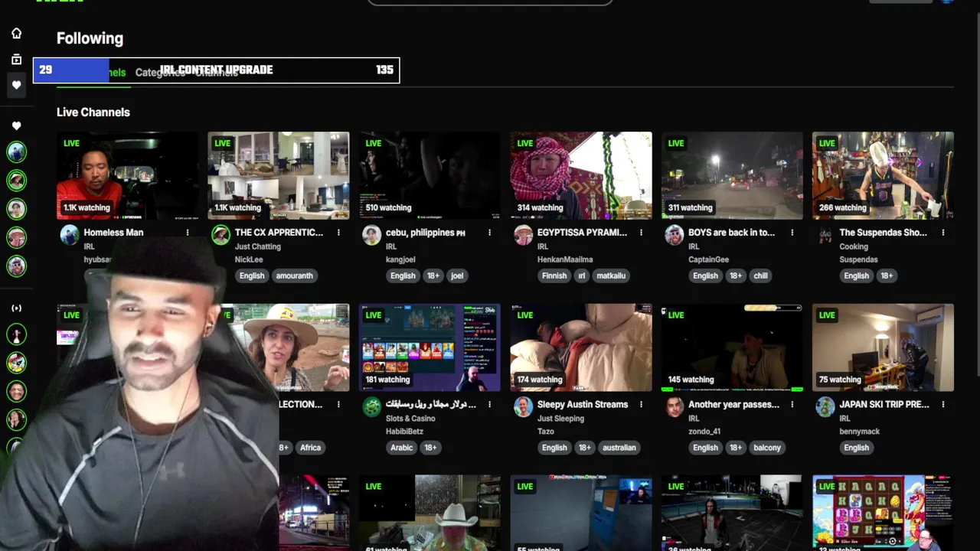This screenshot has width=980, height=551.
Task: Click avatar beside Homeless Man title
Action: 70,235
